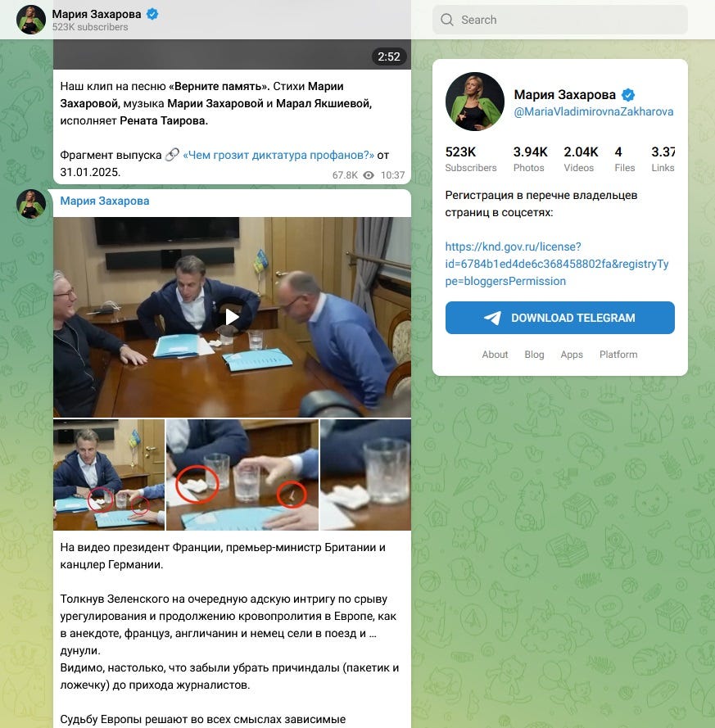This screenshot has height=728, width=715.
Task: Open the knd.gov.ru license link
Action: click(x=557, y=264)
